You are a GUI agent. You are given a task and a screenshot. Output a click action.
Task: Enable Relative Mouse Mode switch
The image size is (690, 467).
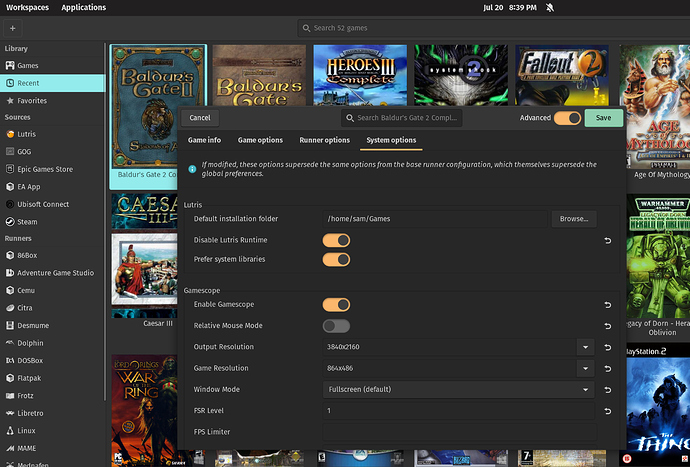pyautogui.click(x=336, y=326)
